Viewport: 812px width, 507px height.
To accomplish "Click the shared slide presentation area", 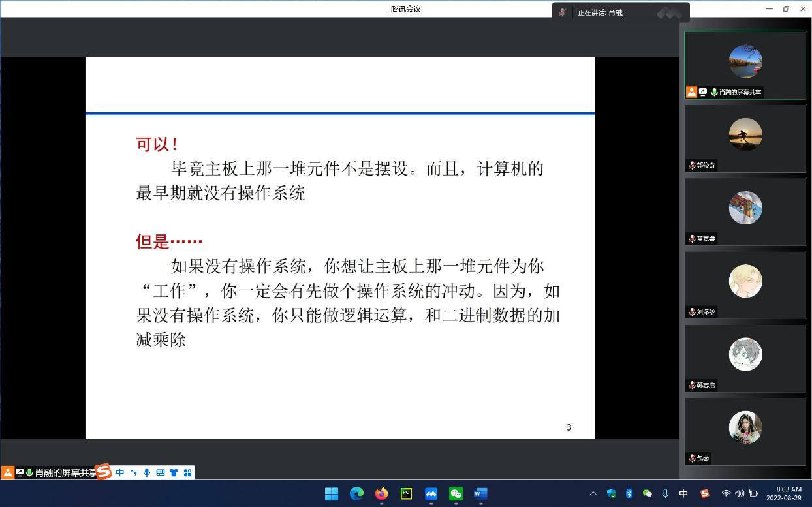I will tap(340, 248).
